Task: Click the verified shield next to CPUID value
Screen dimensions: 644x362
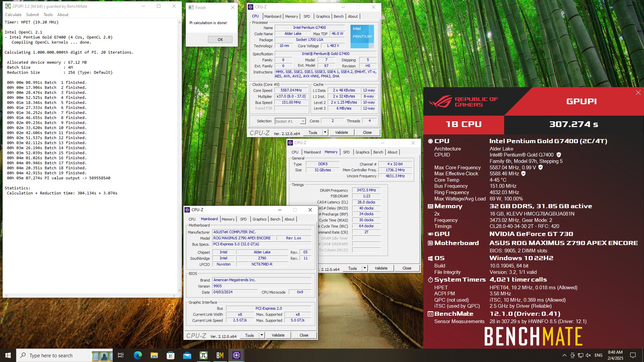Action: (559, 155)
